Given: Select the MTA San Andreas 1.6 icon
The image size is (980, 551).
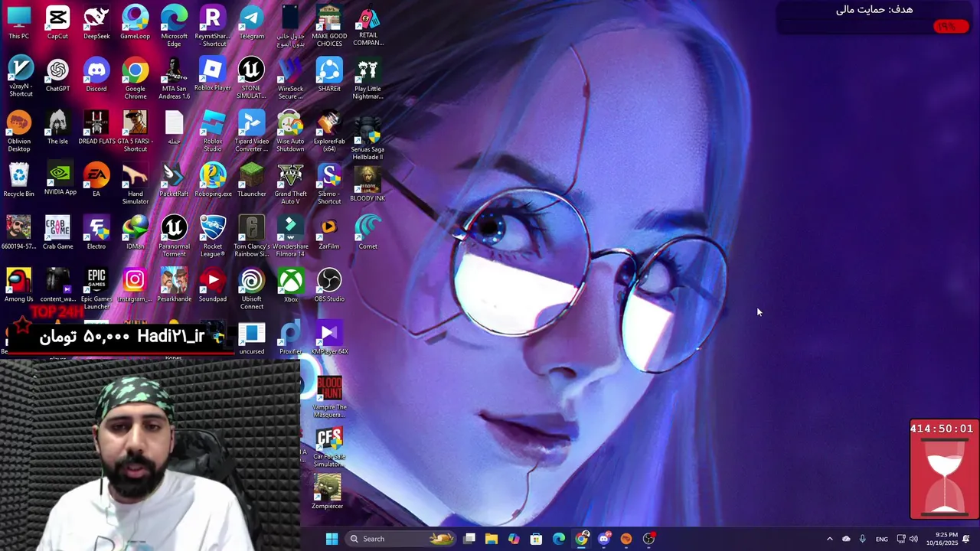Looking at the screenshot, I should click(x=174, y=78).
